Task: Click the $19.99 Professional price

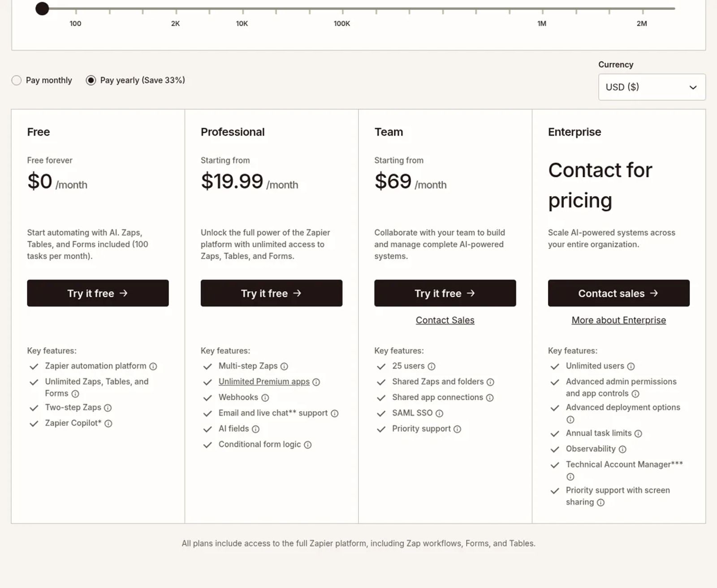Action: click(x=232, y=182)
